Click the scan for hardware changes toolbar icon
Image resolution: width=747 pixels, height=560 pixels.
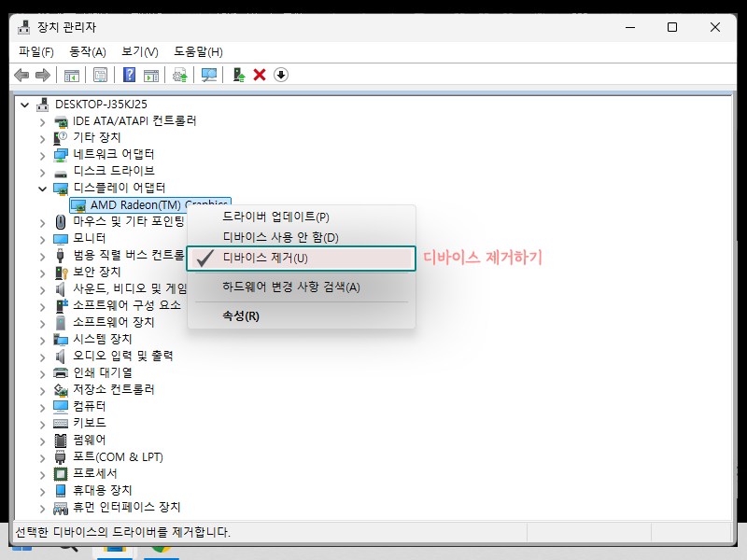(209, 75)
